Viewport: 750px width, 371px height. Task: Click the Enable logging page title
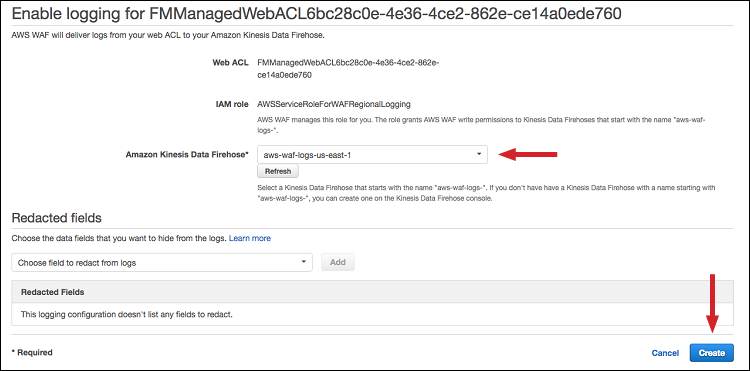pyautogui.click(x=316, y=13)
